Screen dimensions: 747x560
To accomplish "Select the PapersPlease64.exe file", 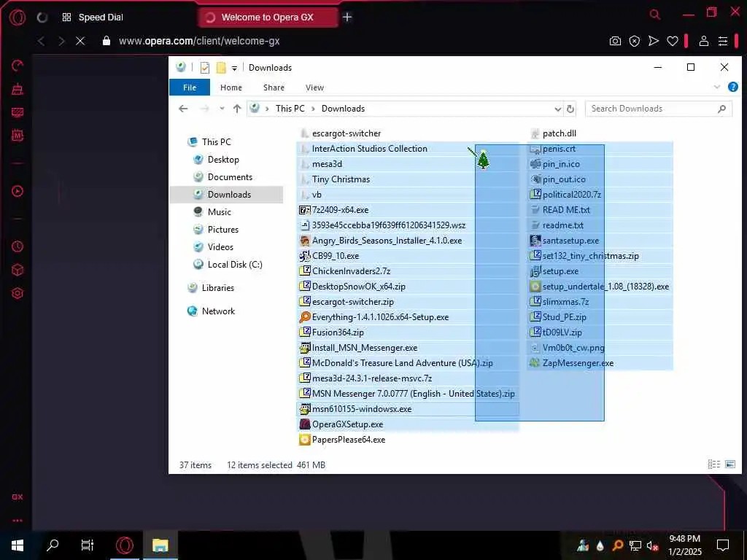I will tap(348, 440).
